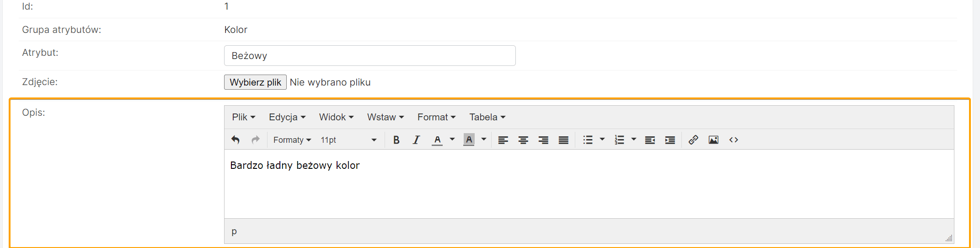Screen dimensions: 980x248
Task: Open the Wstaw menu
Action: [x=385, y=117]
